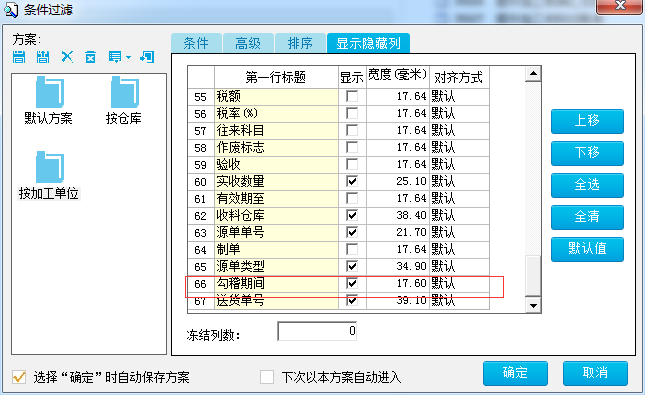Click the width value 21.70
Image resolution: width=645 pixels, height=395 pixels.
[398, 232]
